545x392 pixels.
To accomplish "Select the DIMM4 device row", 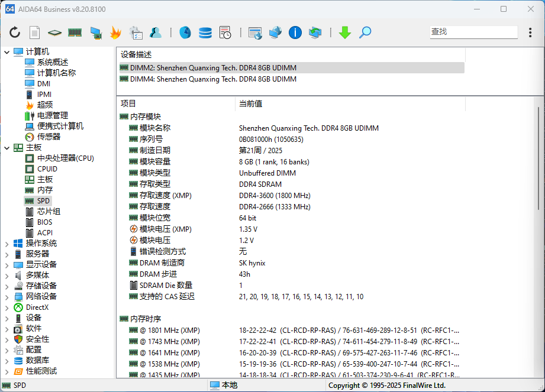I will click(292, 79).
